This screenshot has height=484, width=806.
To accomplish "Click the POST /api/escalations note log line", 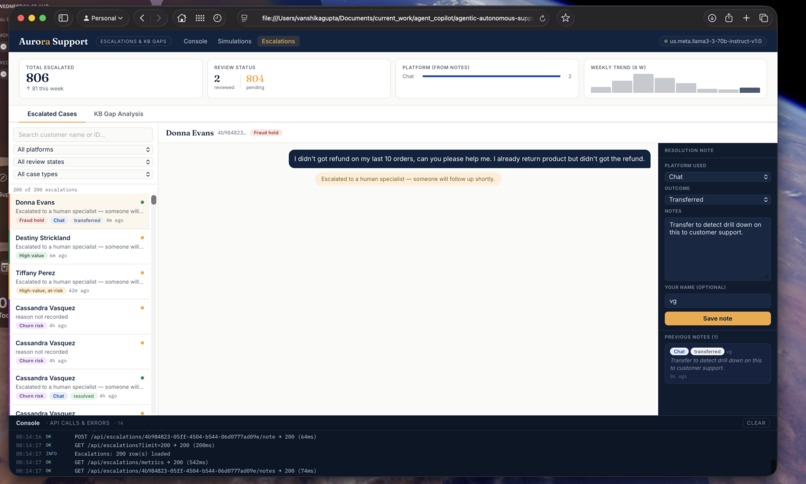I will [195, 437].
